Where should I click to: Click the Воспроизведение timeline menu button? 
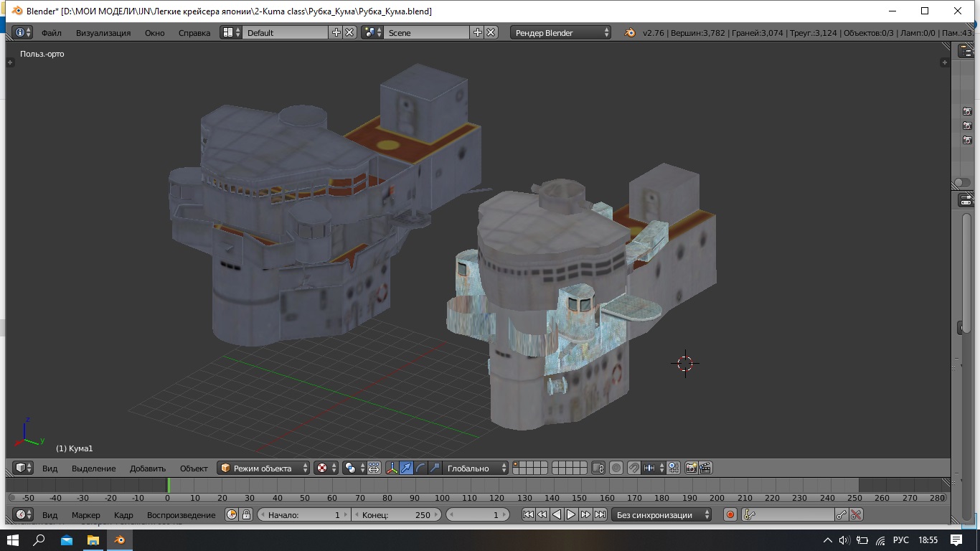[x=181, y=514]
